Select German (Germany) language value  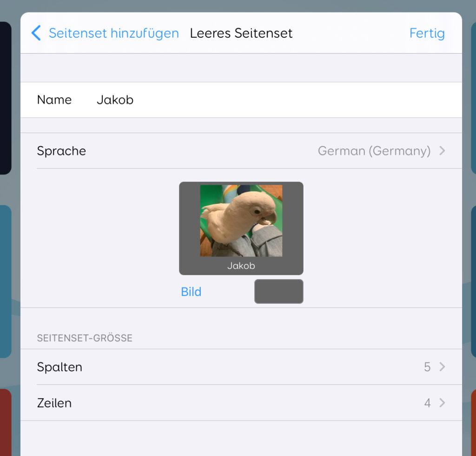point(374,151)
